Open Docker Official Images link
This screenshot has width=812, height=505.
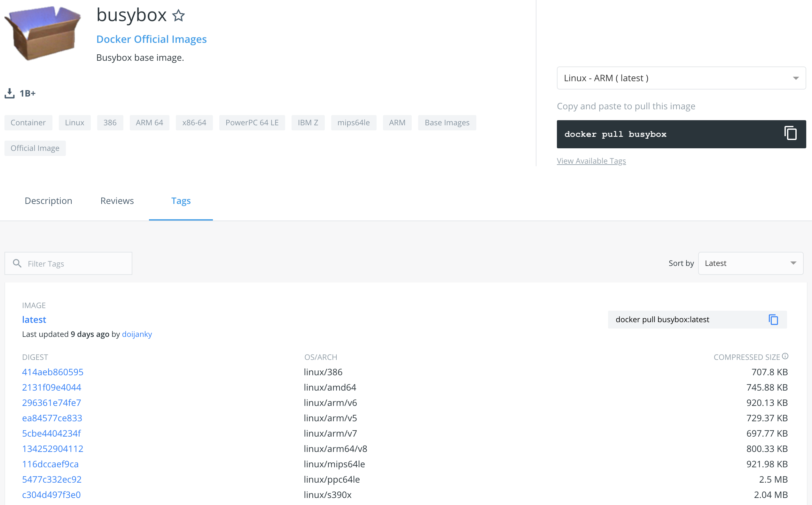[x=151, y=39]
